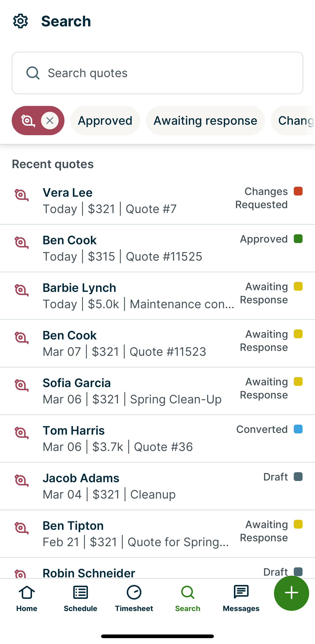Filter quotes by Approved status
Viewport: 315px width, 644px height.
105,121
